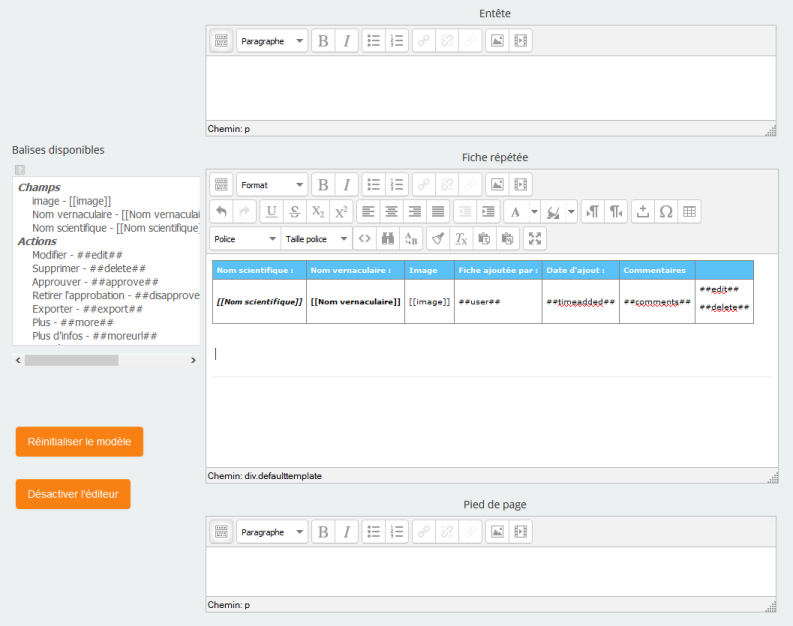Remove formatting with the Tx icon
Image resolution: width=793 pixels, height=626 pixels.
(x=461, y=239)
